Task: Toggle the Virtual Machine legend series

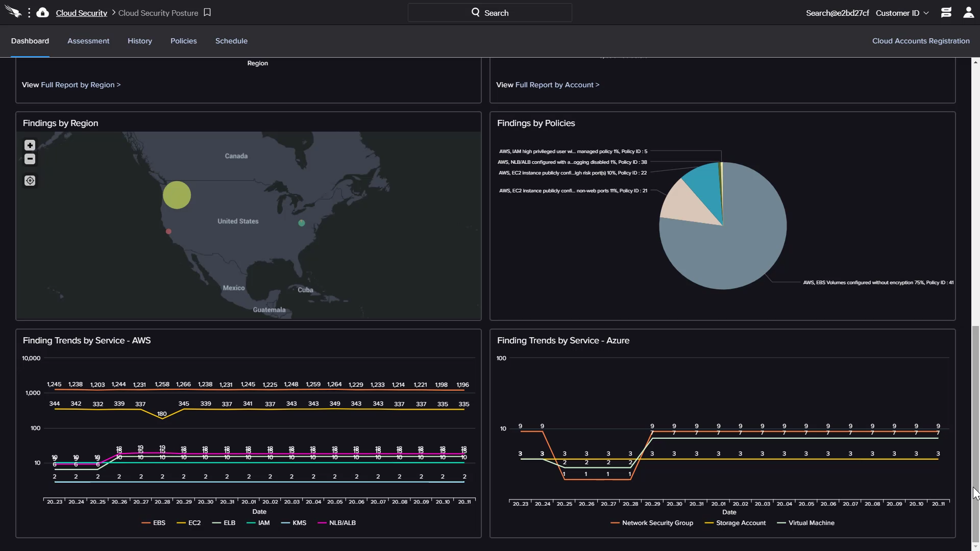Action: tap(805, 523)
